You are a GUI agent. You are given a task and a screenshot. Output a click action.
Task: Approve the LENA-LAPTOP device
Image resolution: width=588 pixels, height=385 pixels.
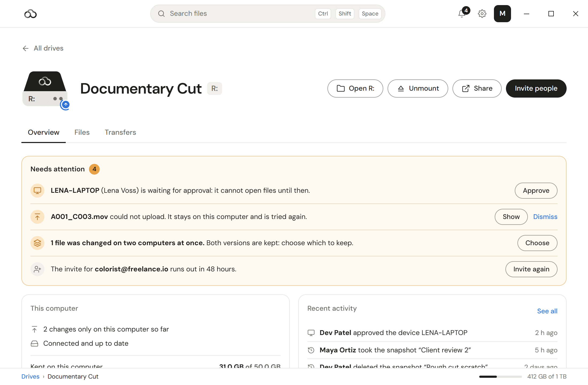536,191
